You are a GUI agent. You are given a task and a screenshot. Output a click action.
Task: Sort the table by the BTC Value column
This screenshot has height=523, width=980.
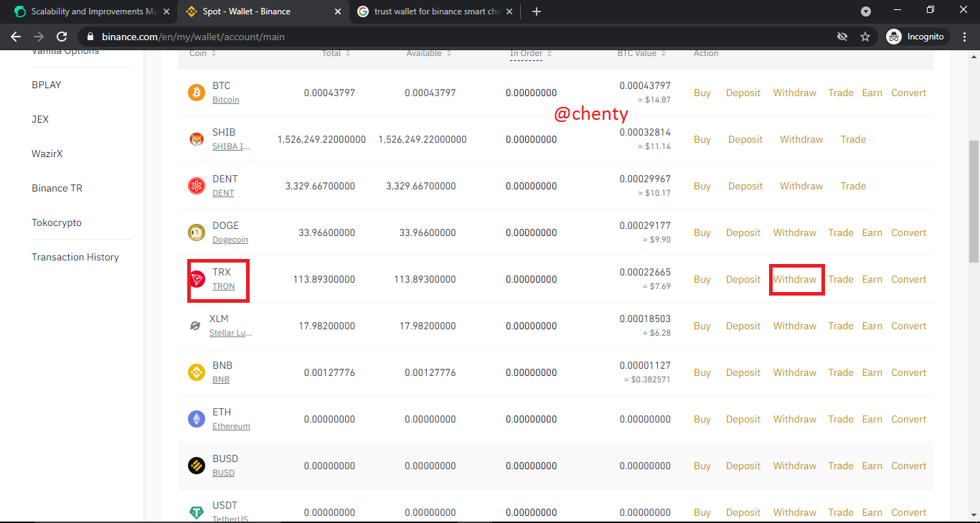tap(641, 53)
